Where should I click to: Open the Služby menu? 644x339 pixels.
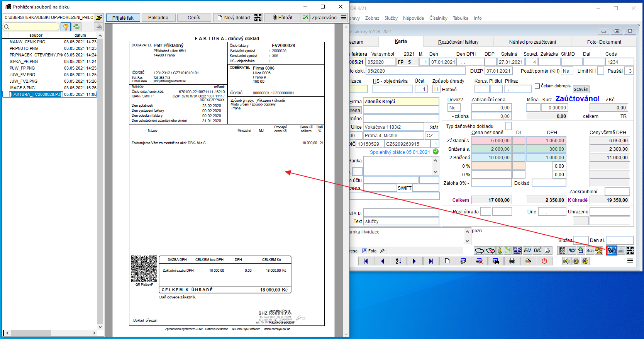point(391,18)
